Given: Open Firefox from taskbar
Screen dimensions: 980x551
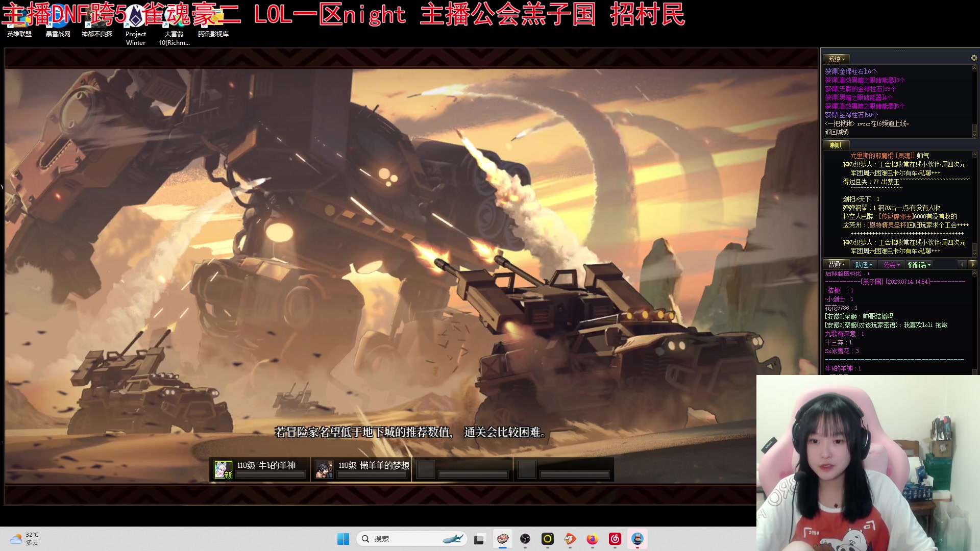Looking at the screenshot, I should click(x=593, y=539).
